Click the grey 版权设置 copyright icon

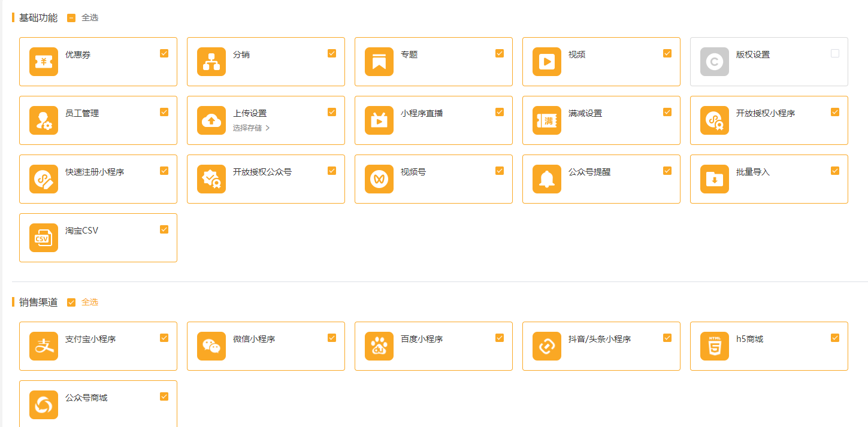[x=715, y=62]
